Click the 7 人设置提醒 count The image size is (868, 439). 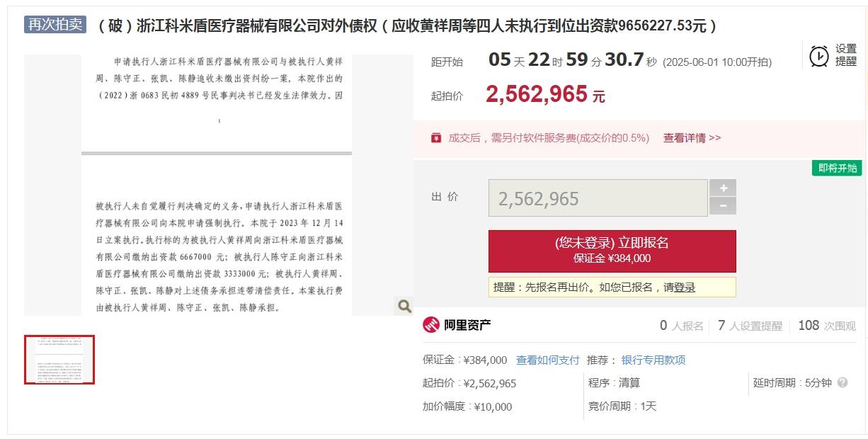pos(750,326)
